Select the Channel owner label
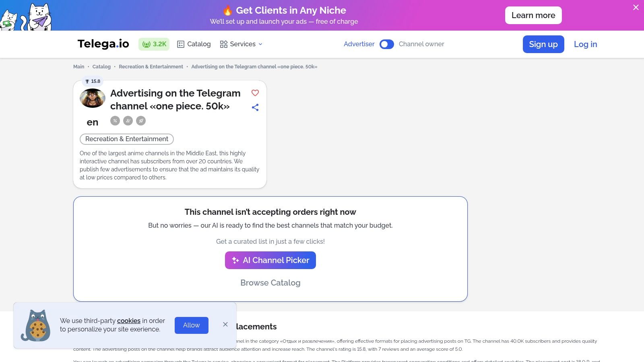 421,44
